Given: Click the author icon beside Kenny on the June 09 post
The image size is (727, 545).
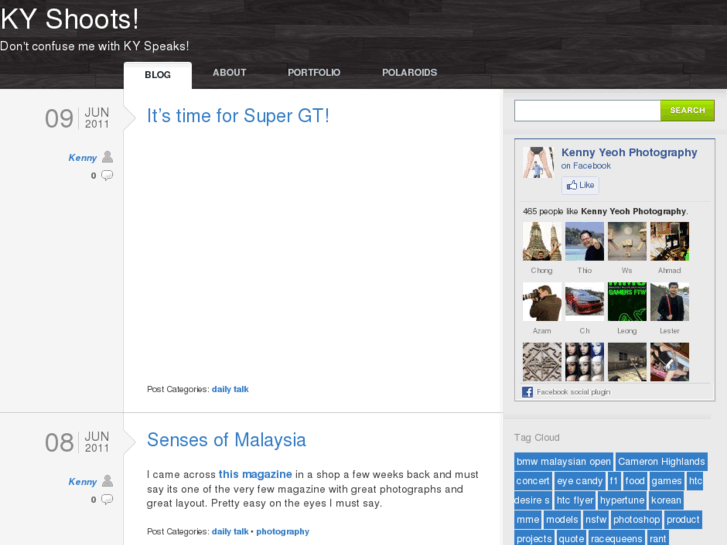Looking at the screenshot, I should point(108,157).
